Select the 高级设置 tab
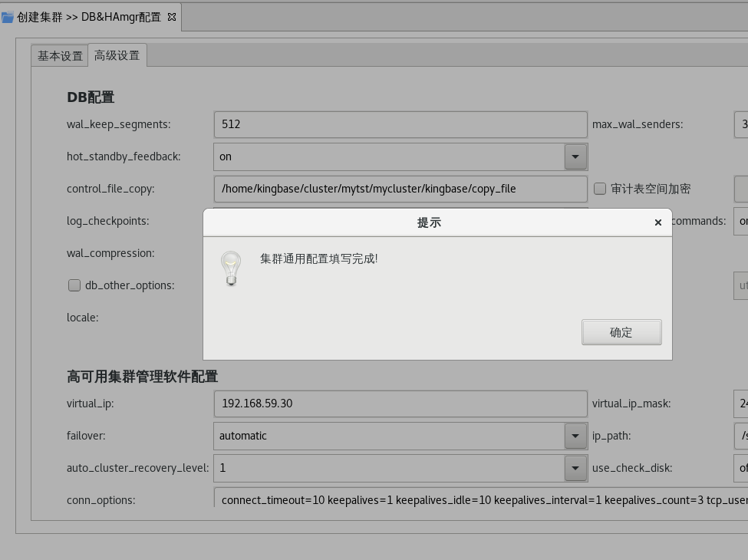 [117, 55]
